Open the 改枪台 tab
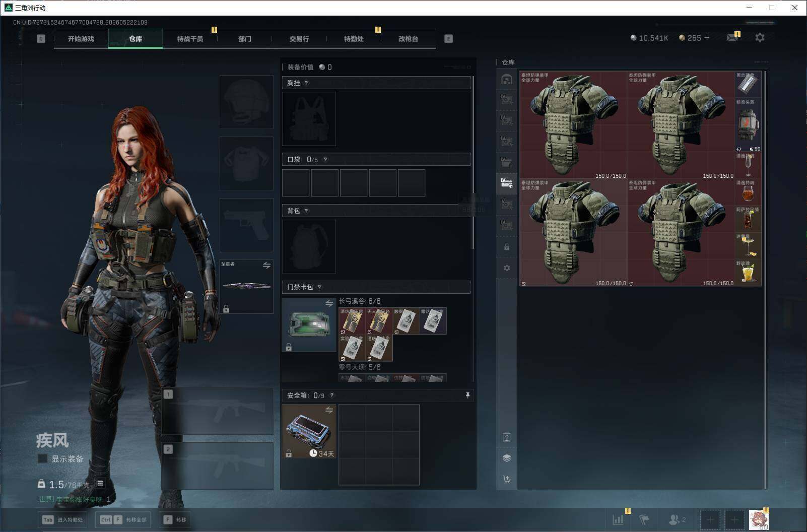Viewport: 807px width, 532px height. tap(408, 39)
